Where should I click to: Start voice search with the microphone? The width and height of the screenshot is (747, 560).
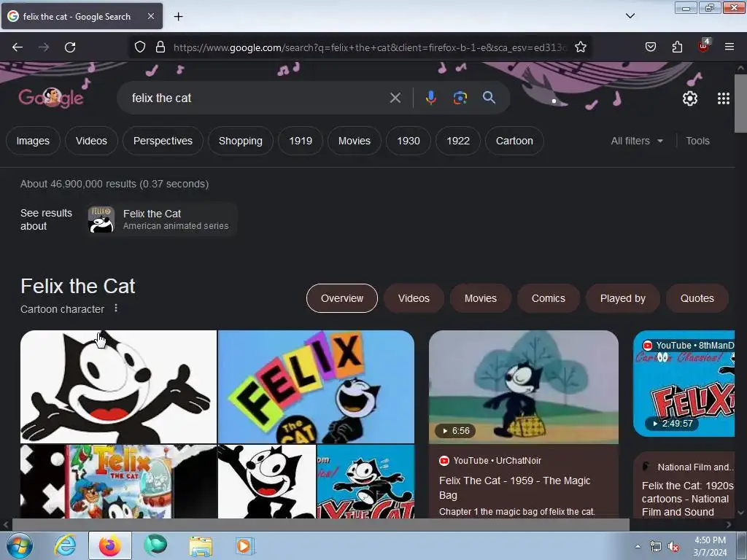pos(430,98)
